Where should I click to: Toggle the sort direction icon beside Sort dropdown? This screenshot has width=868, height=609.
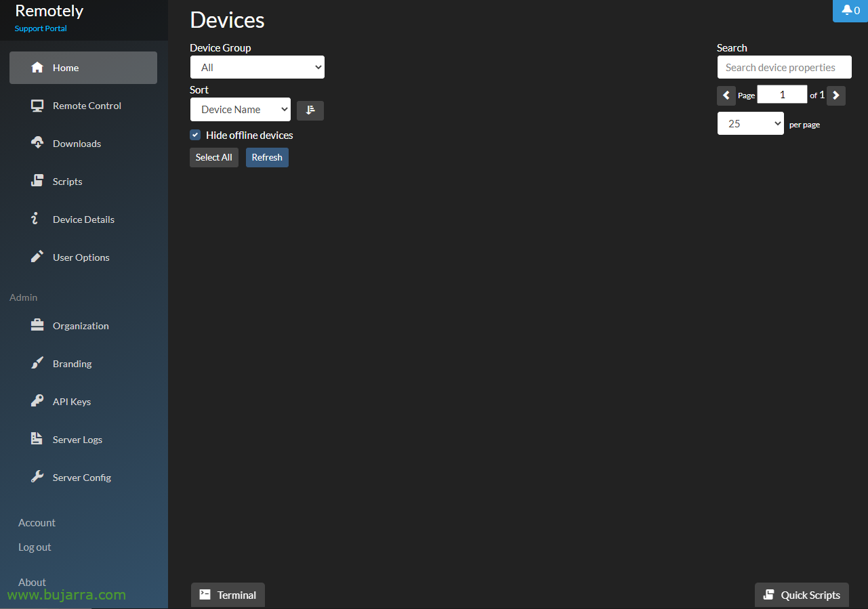click(310, 110)
